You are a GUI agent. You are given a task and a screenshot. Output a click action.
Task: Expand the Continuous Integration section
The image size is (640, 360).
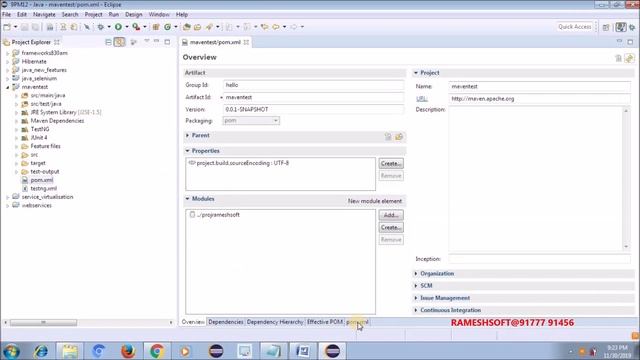(x=416, y=310)
